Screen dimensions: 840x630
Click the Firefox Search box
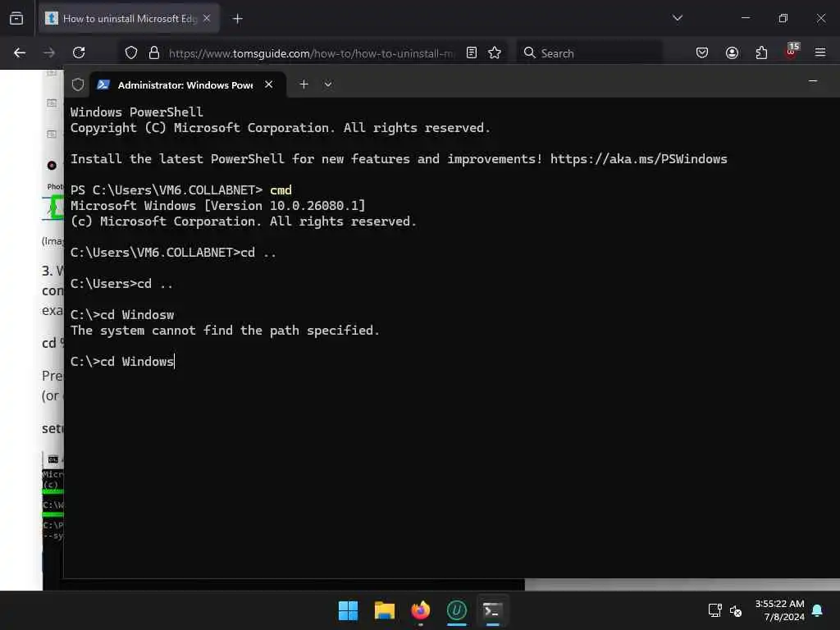(x=589, y=53)
